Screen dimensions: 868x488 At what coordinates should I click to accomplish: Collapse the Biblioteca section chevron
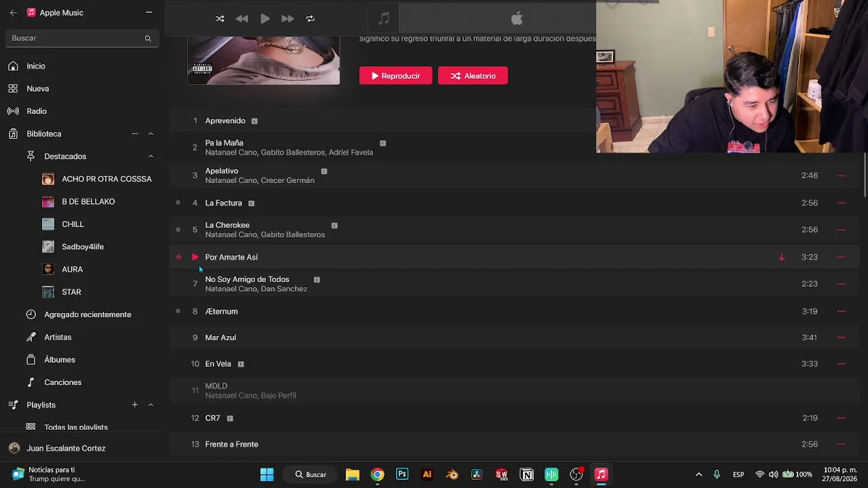coord(151,134)
